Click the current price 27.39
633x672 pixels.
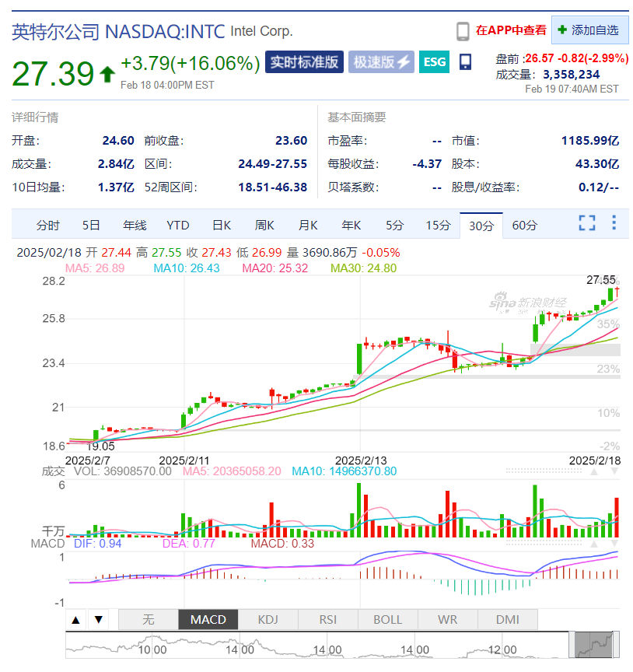53,74
